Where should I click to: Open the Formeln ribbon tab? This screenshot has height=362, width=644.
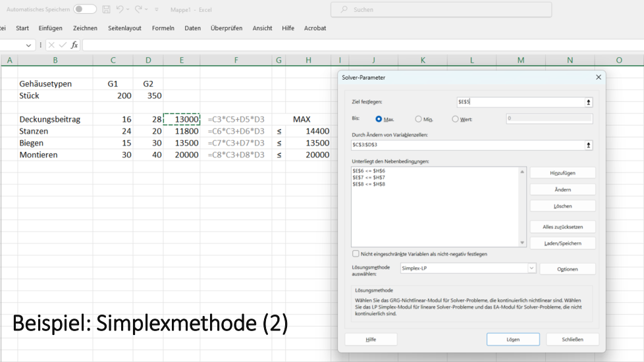tap(163, 28)
